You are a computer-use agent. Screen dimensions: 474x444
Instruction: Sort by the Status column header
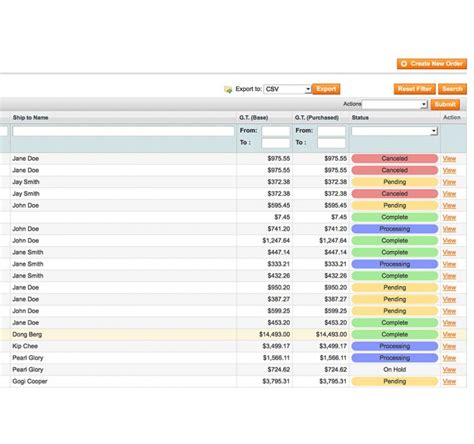(x=360, y=118)
